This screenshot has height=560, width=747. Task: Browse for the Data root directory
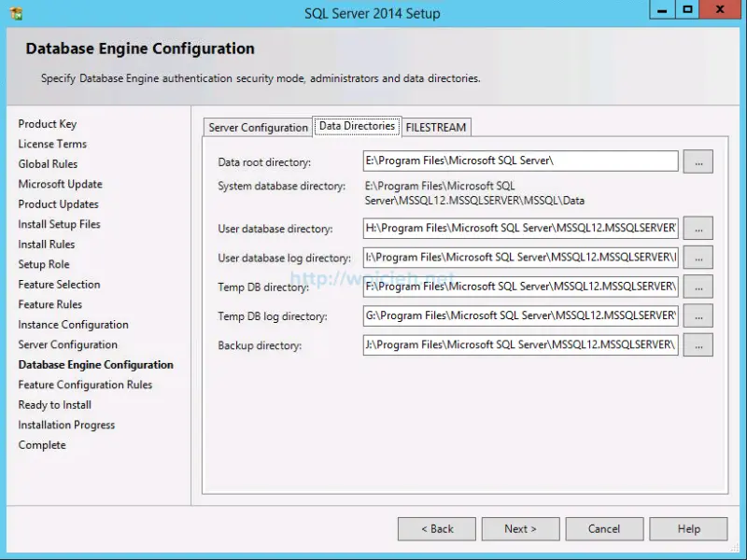[x=698, y=161]
